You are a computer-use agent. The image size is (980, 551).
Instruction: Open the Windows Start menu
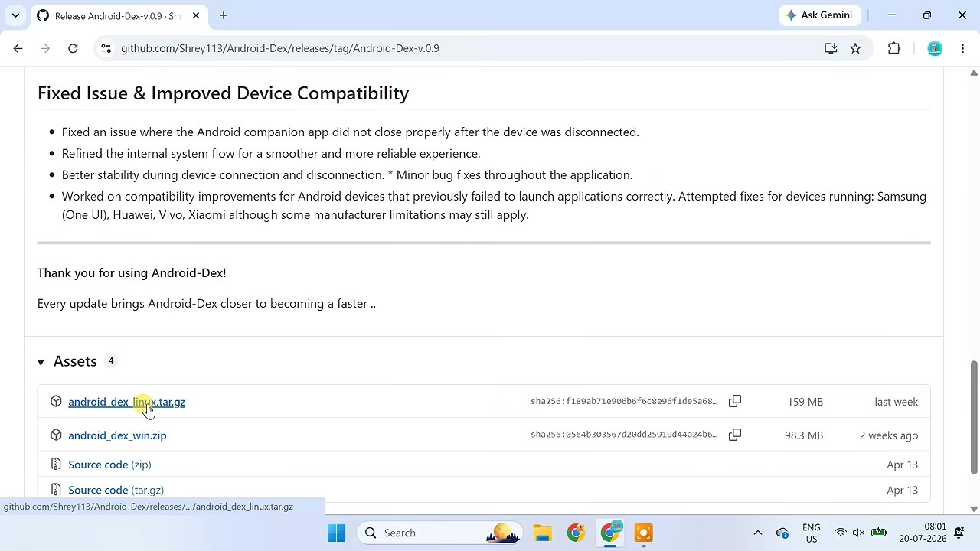point(336,533)
